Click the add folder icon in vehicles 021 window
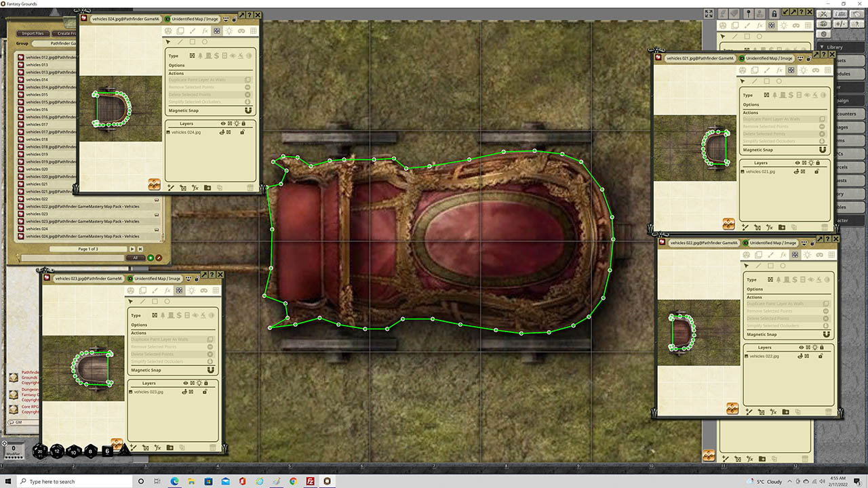The width and height of the screenshot is (868, 488). point(782,227)
